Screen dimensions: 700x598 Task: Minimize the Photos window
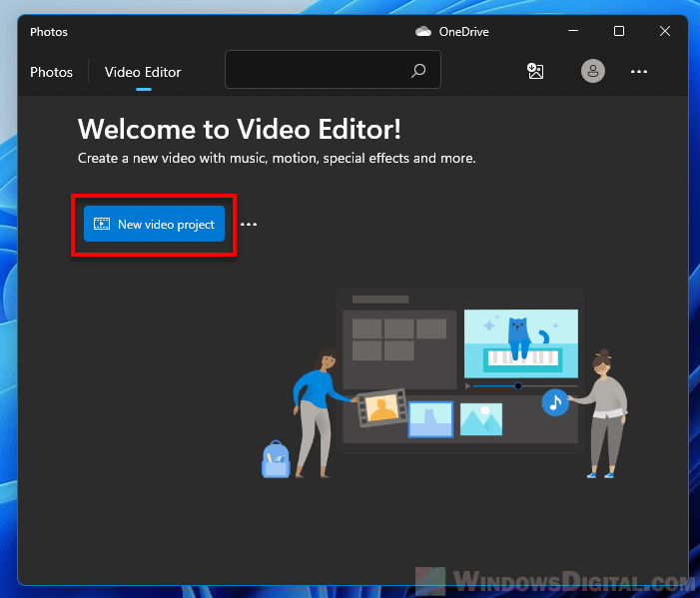pos(573,31)
